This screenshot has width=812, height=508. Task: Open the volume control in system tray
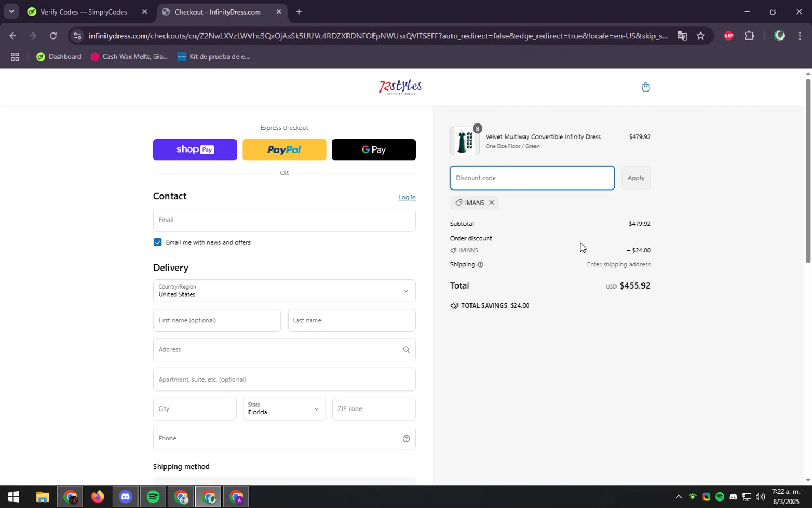(760, 497)
